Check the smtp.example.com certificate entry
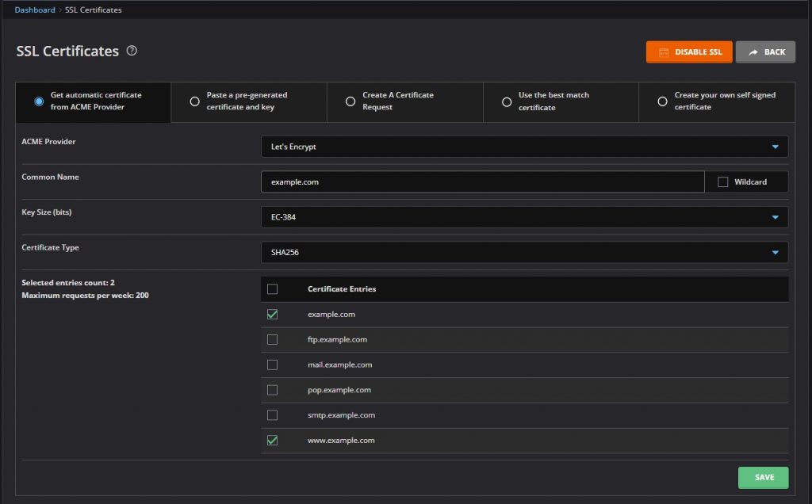Screen dimensions: 812x504 tap(273, 414)
